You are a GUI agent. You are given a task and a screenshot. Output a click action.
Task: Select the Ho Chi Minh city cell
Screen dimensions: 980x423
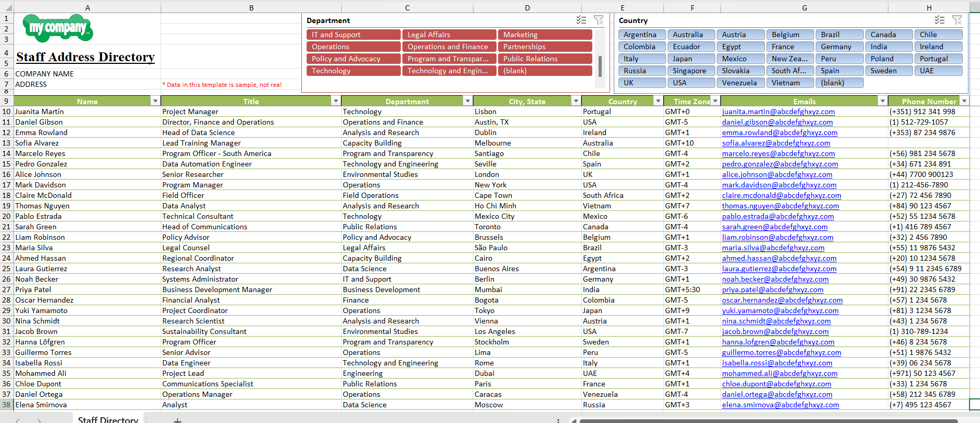click(x=527, y=206)
